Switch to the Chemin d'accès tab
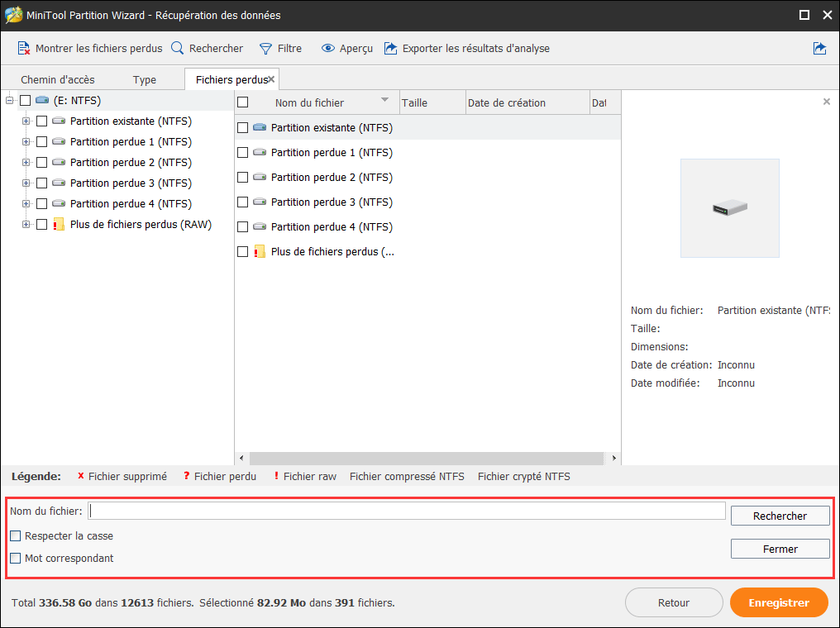 click(58, 80)
